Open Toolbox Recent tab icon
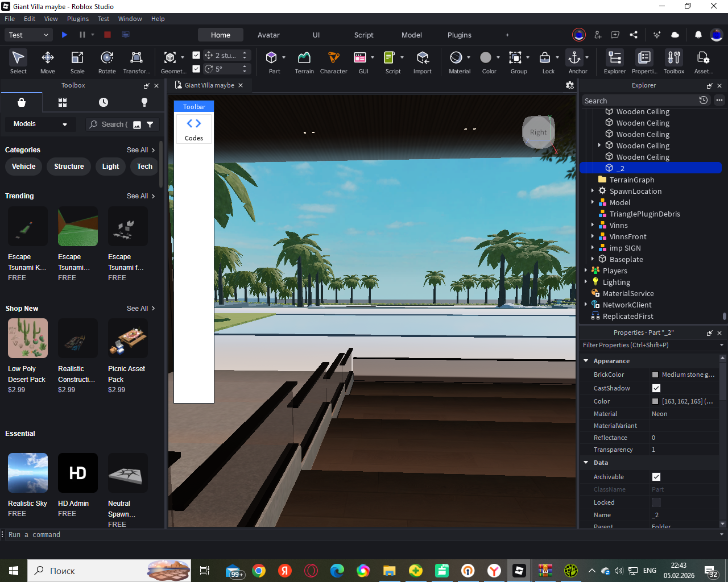The width and height of the screenshot is (728, 582). (x=104, y=102)
